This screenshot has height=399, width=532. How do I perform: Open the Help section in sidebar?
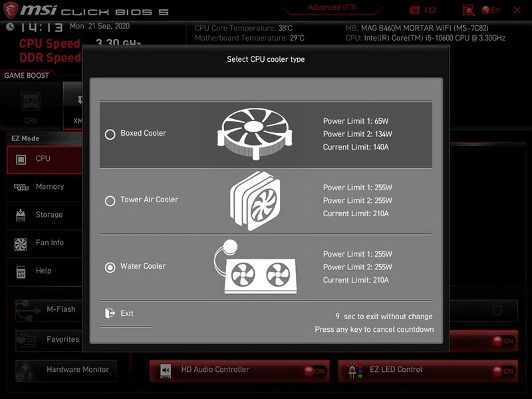pyautogui.click(x=45, y=271)
